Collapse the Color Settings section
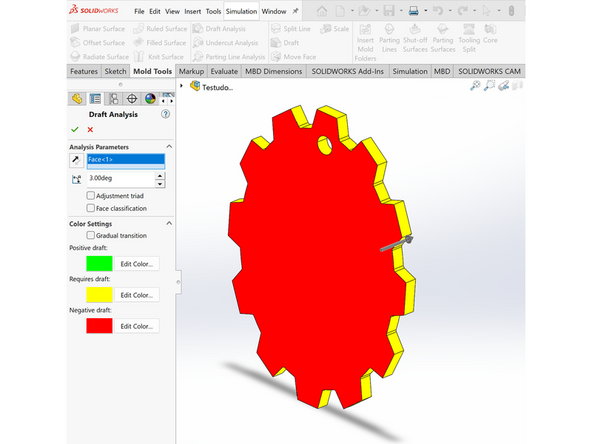The image size is (592, 444). [x=169, y=224]
